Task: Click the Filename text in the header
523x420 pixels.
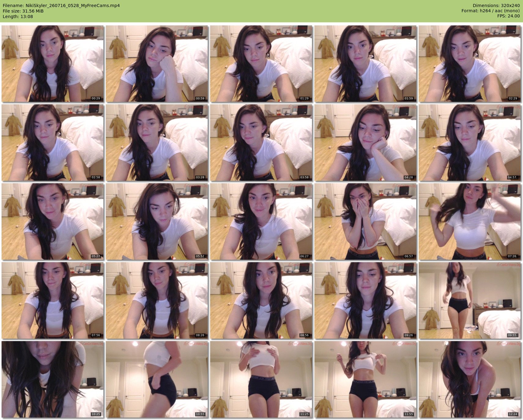Action: [x=61, y=6]
